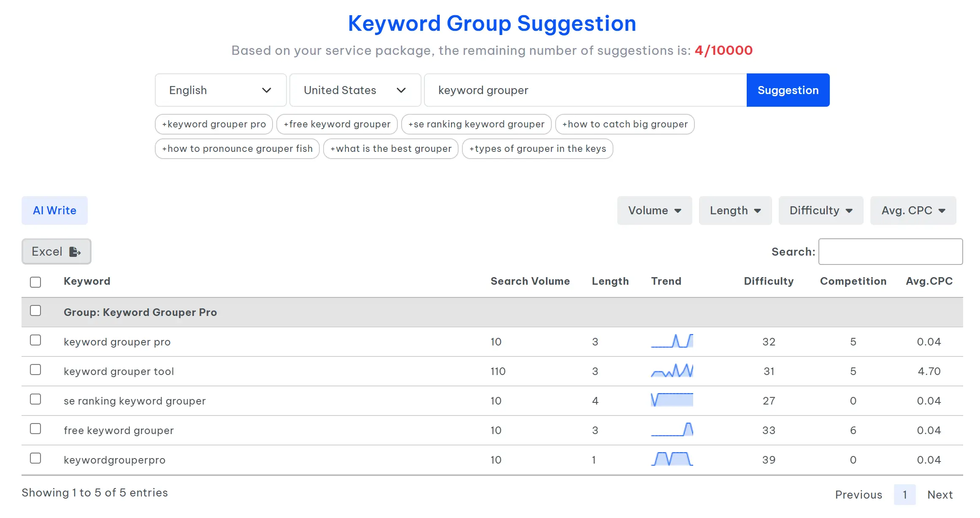This screenshot has height=518, width=980.
Task: Sort table by Search Volume column header
Action: (x=530, y=281)
